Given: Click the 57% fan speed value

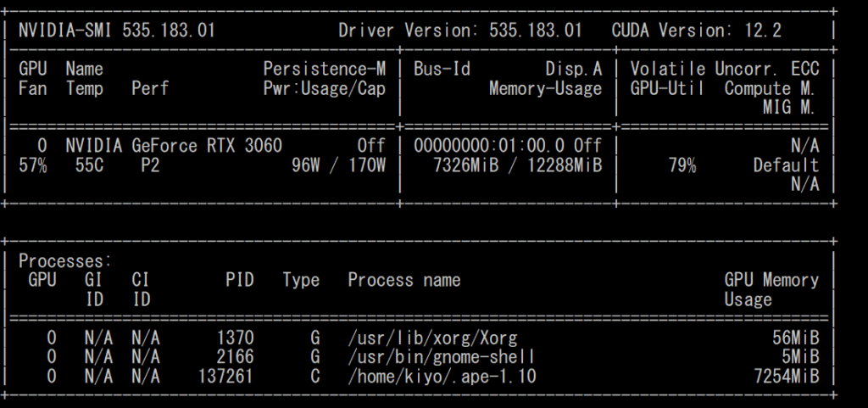Looking at the screenshot, I should 33,165.
